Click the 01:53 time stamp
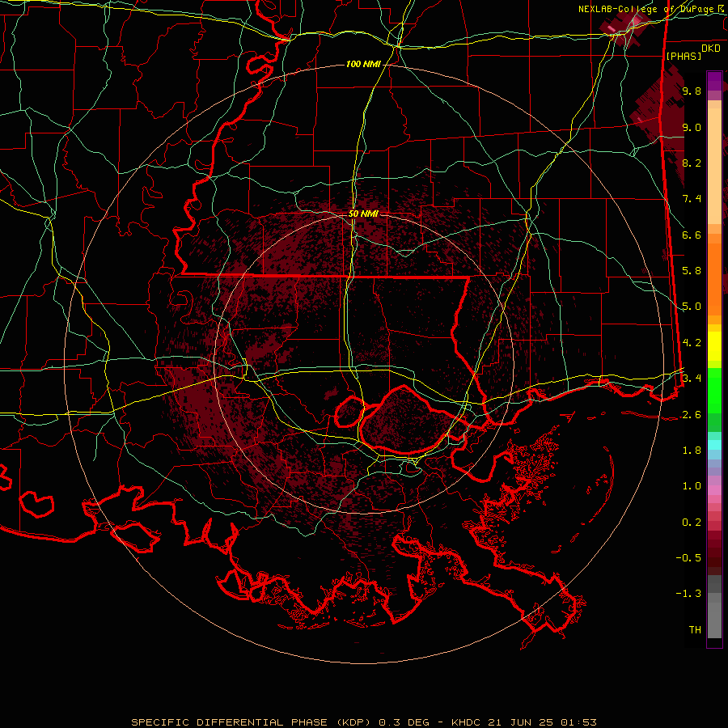728x728 pixels. click(x=578, y=722)
